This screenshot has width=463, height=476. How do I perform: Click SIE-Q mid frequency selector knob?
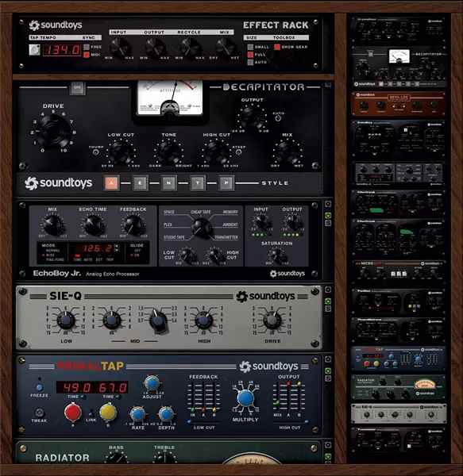[x=158, y=321]
